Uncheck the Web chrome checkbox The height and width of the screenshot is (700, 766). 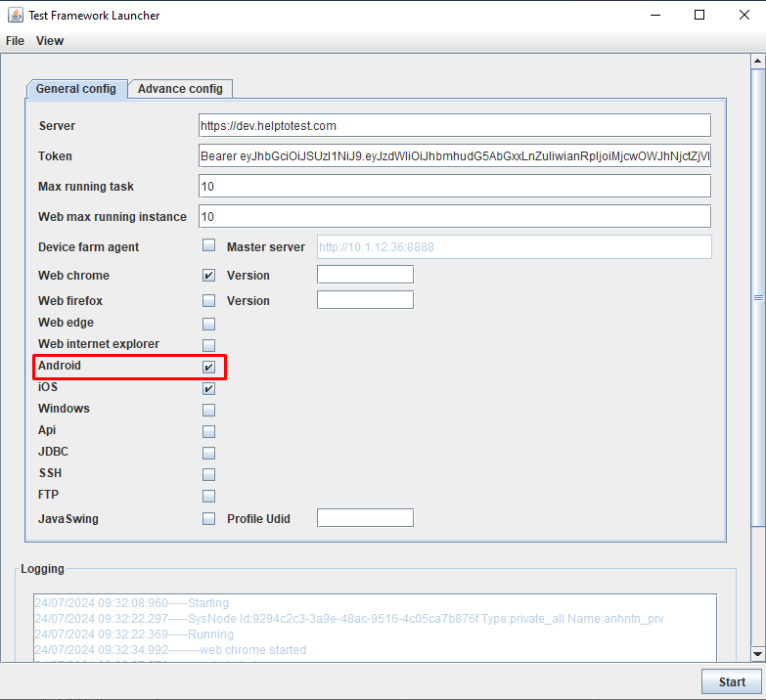208,276
